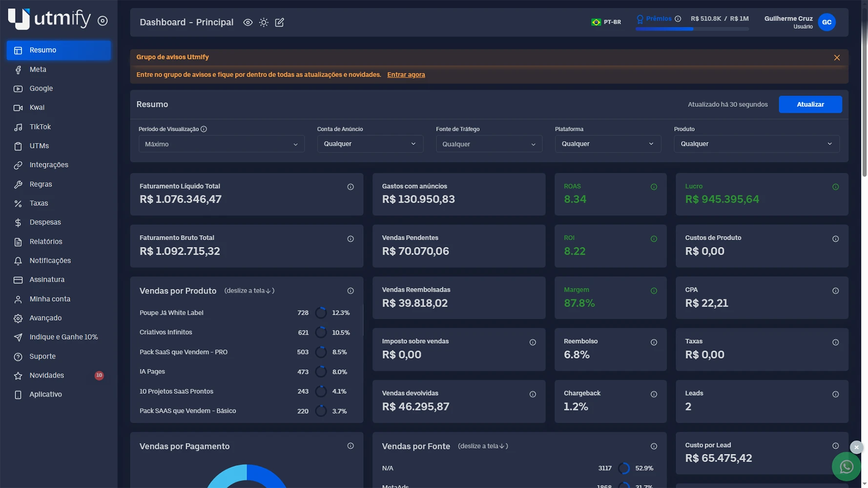Click the Avançado gear icon
868x488 pixels.
[x=18, y=318]
